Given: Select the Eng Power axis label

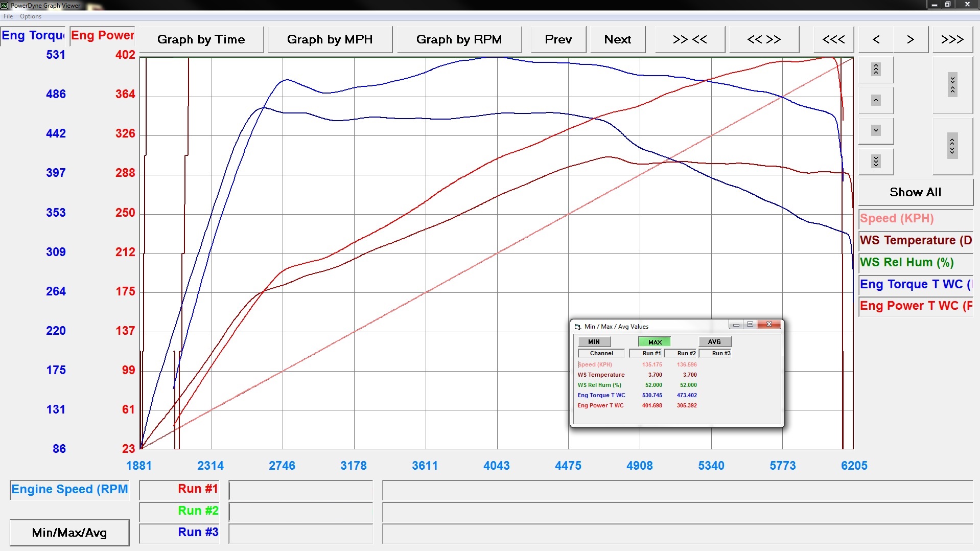Looking at the screenshot, I should (102, 36).
